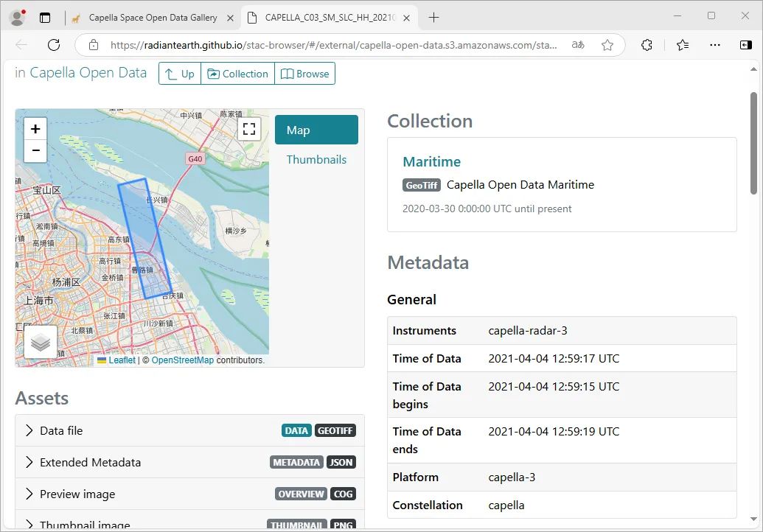
Task: Open the Maritime collection link
Action: (431, 161)
